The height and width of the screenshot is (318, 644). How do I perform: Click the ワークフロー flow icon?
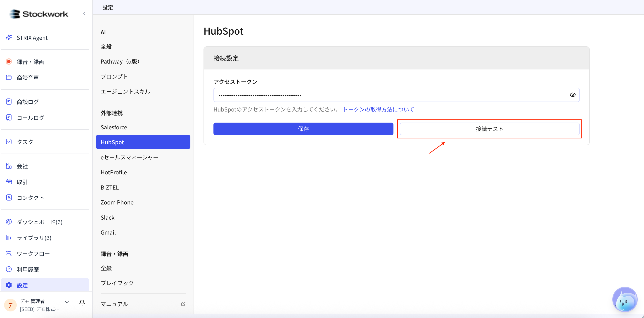click(9, 254)
